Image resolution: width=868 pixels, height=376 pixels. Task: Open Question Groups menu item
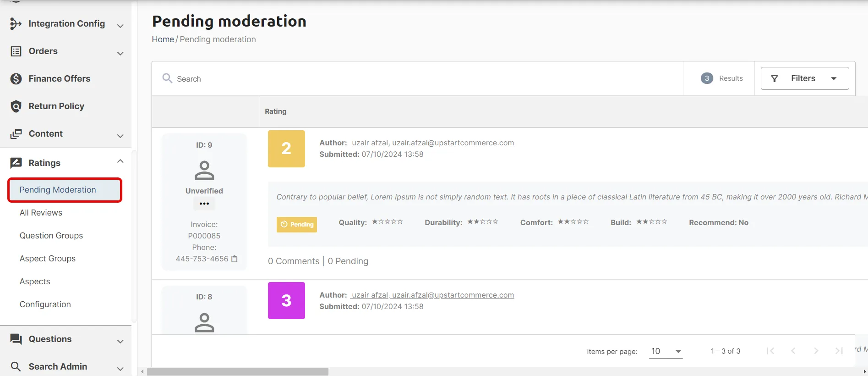[51, 236]
